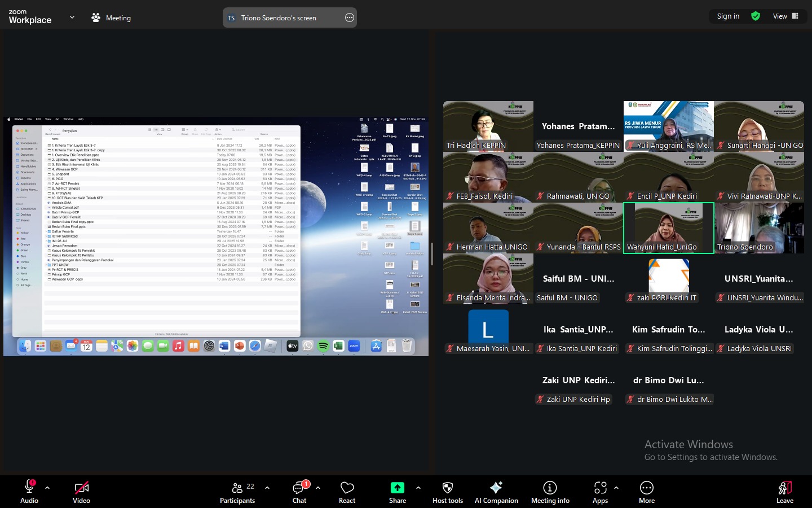Open the React emoji menu

tap(347, 492)
